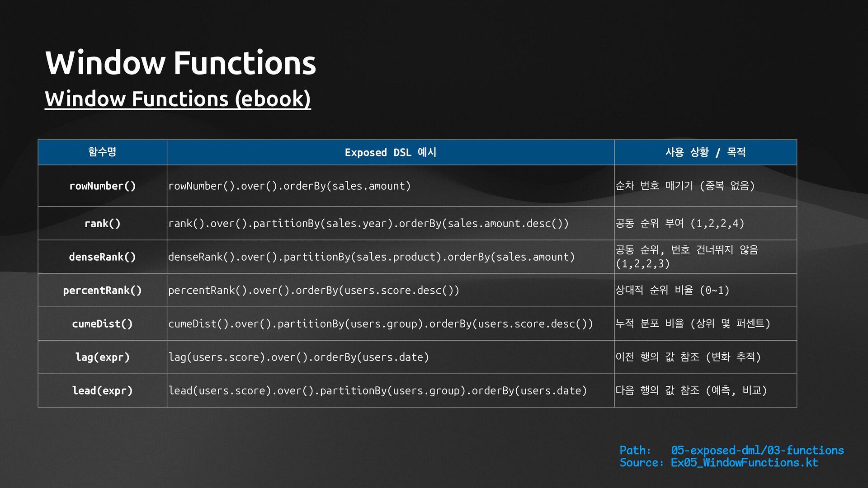Click the rank().over().partitionBy DSL example
Viewport: 868px width, 488px height.
(368, 223)
